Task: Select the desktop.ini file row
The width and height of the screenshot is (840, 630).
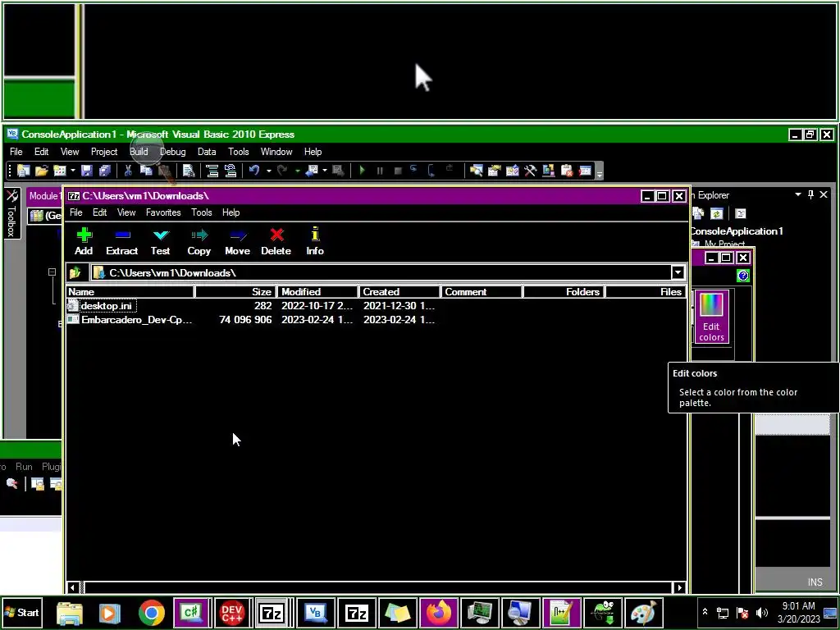Action: pyautogui.click(x=376, y=306)
